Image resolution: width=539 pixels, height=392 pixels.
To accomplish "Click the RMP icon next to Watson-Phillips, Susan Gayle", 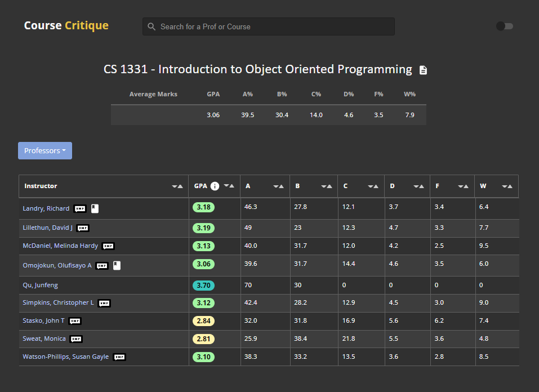I will (x=119, y=357).
